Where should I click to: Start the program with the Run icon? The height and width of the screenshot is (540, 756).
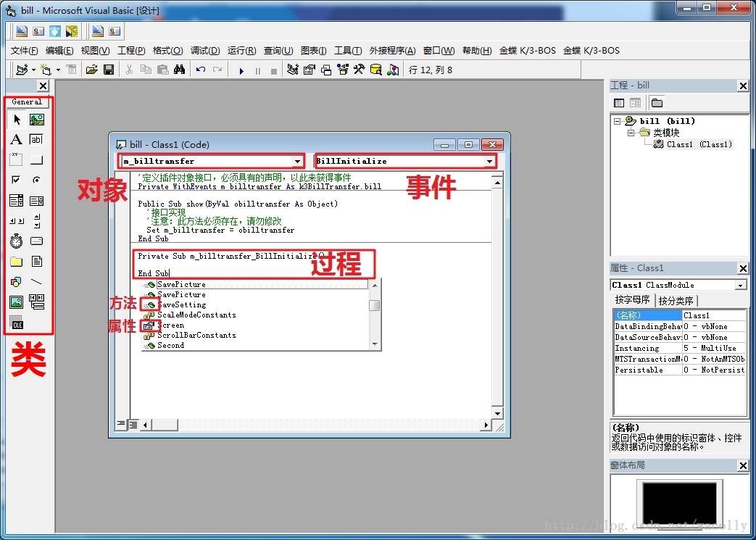click(241, 71)
